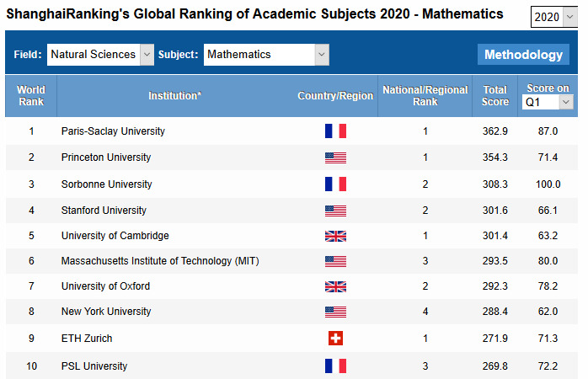588x379 pixels.
Task: Open the Field Natural Sciences dropdown
Action: [101, 55]
